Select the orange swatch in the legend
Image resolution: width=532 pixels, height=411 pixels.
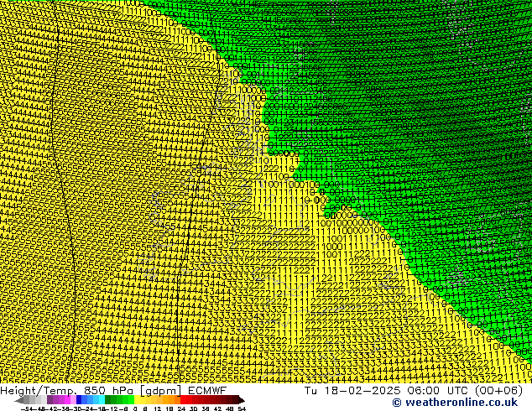pos(166,400)
